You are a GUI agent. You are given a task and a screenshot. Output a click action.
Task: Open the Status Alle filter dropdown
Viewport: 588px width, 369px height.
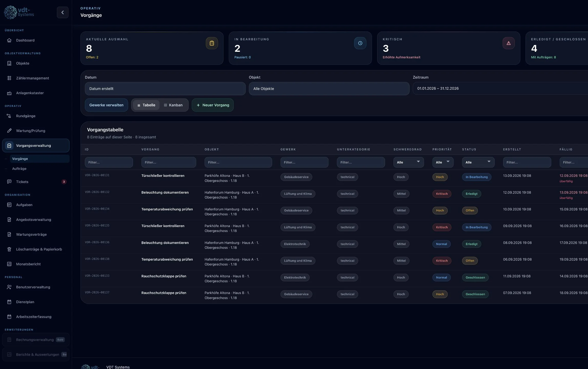(x=478, y=162)
